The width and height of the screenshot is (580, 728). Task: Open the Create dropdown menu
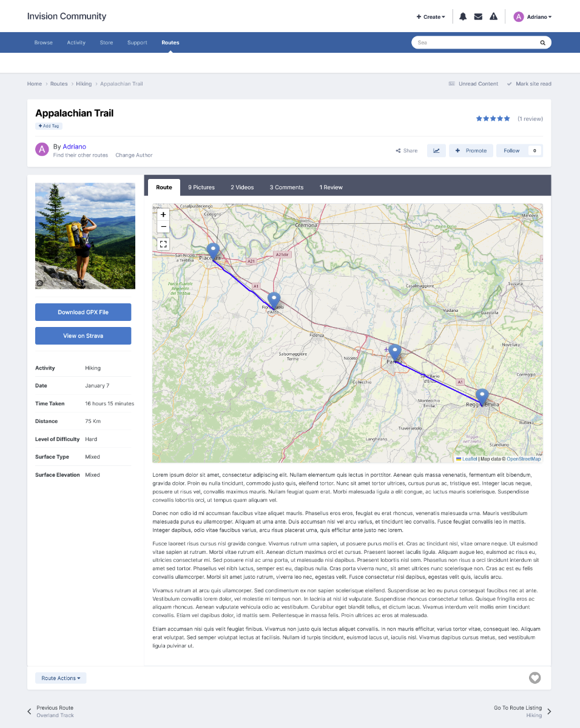tap(431, 17)
